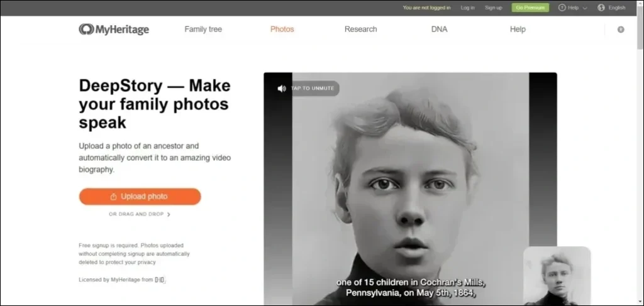The image size is (644, 306).
Task: Click the Go Premium button
Action: click(x=530, y=8)
